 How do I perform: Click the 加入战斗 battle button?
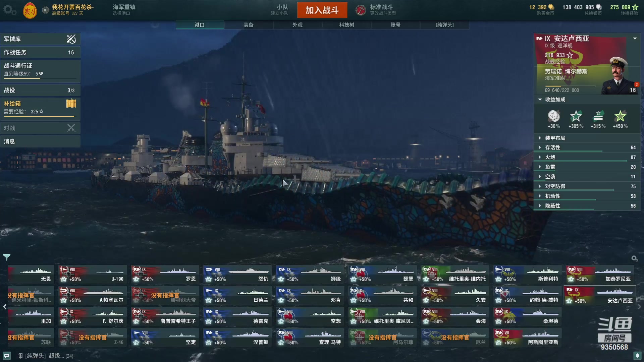point(322,10)
